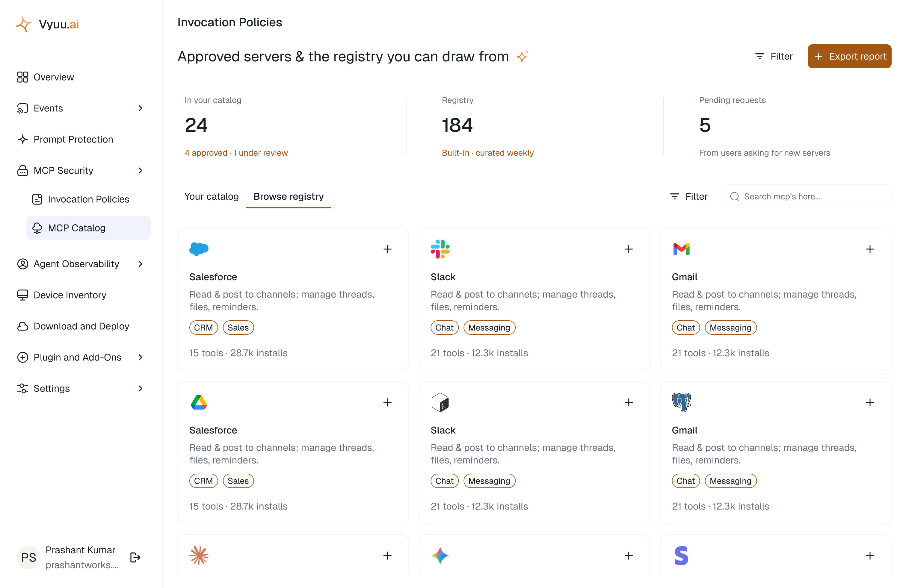Add the Google Drive card server with plus

click(x=387, y=402)
